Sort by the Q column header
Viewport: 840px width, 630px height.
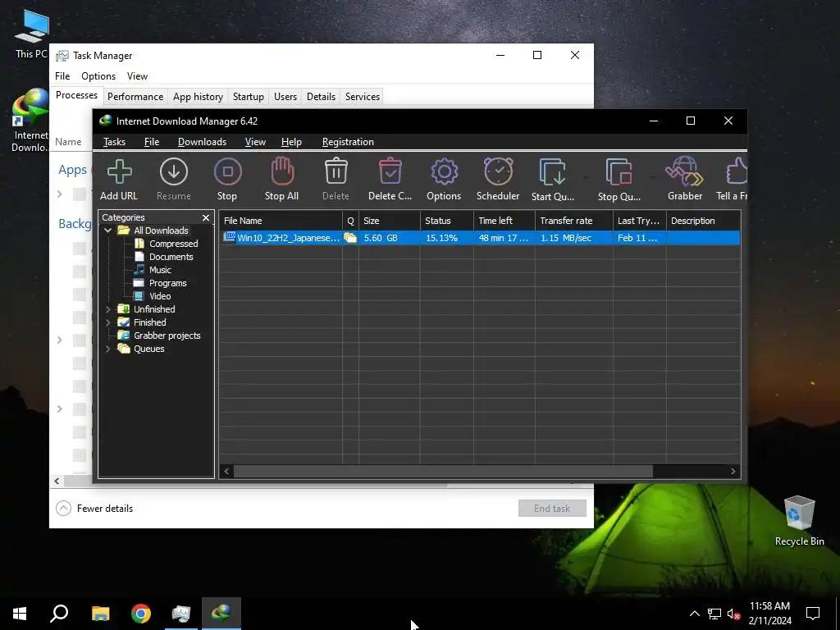click(x=350, y=221)
